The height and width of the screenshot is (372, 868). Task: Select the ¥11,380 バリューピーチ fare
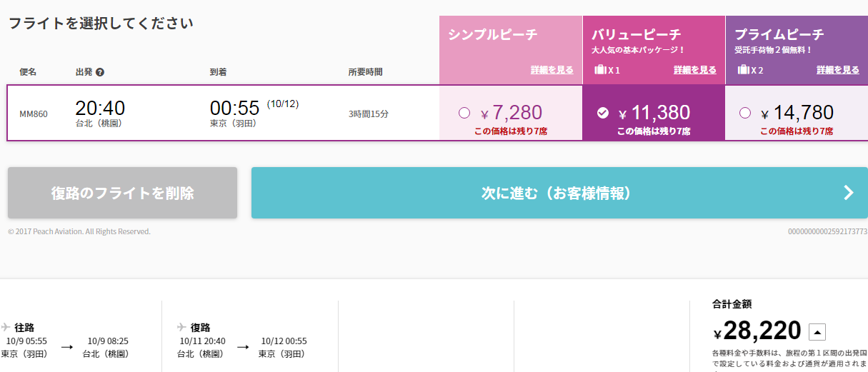click(x=603, y=113)
